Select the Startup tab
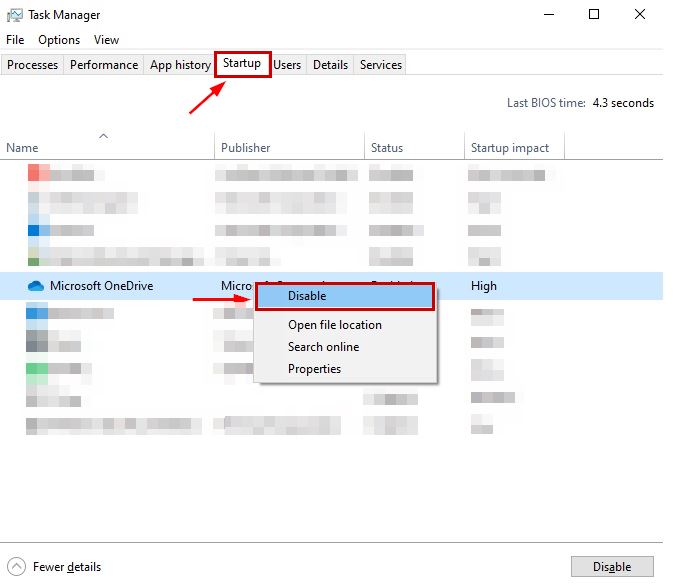The height and width of the screenshot is (588, 686). (x=242, y=63)
